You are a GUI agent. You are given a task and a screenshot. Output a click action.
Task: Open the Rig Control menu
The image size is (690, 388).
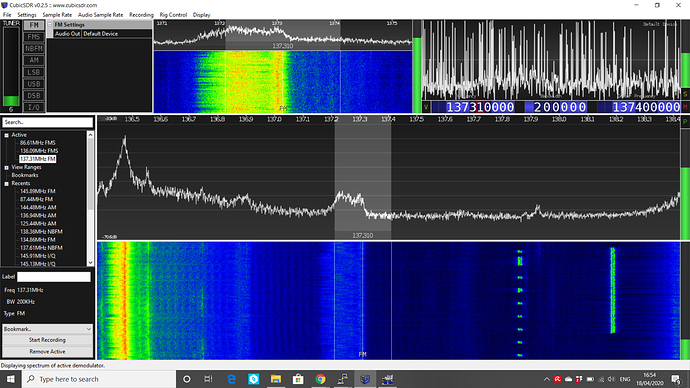coord(173,15)
